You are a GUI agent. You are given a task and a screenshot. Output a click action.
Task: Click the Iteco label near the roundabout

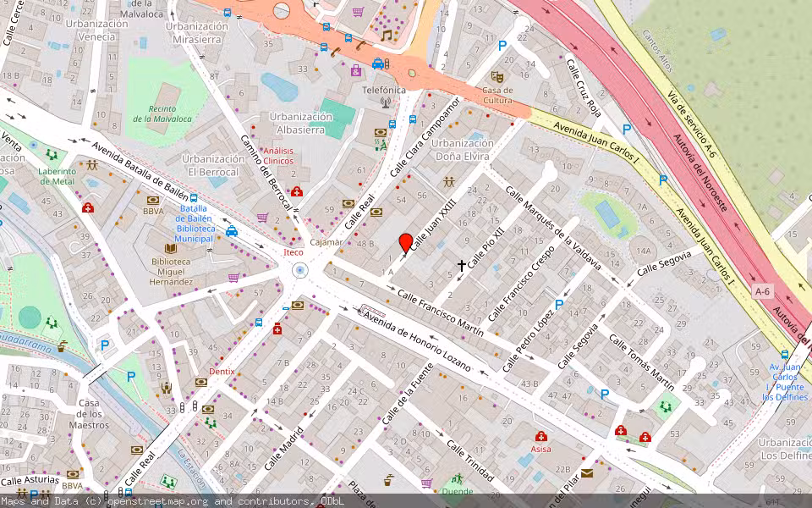coord(294,252)
